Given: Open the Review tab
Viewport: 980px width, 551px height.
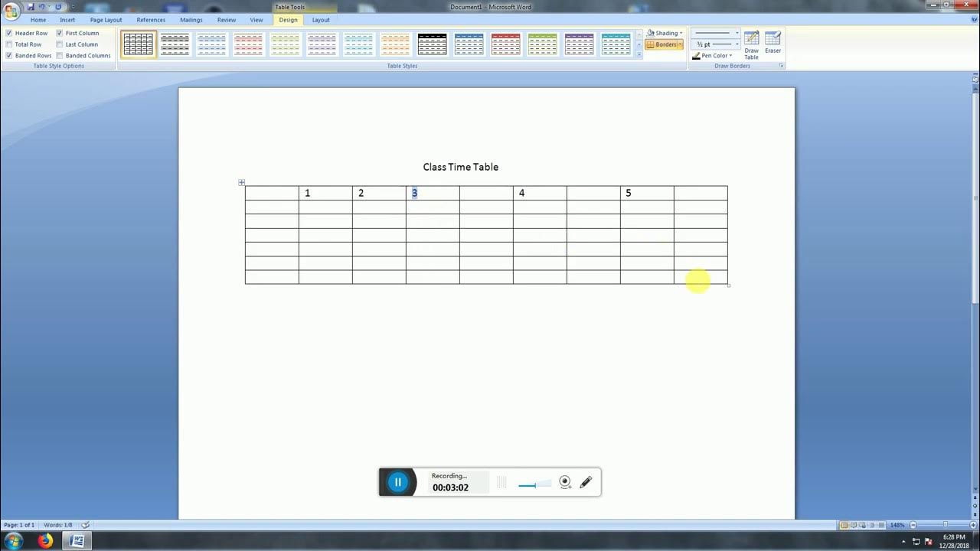Looking at the screenshot, I should pyautogui.click(x=227, y=20).
